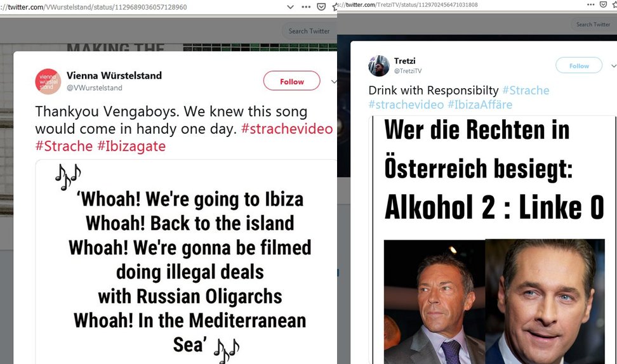
Task: Open the Vienna Würstelstand profile avatar
Action: pyautogui.click(x=48, y=81)
